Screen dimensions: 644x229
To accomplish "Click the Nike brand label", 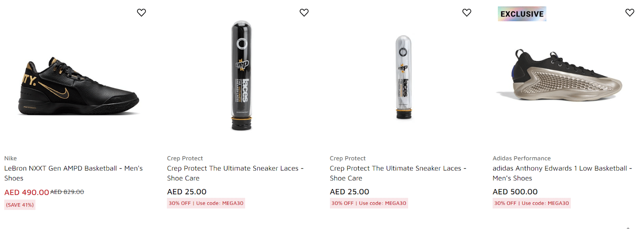I will (10, 158).
